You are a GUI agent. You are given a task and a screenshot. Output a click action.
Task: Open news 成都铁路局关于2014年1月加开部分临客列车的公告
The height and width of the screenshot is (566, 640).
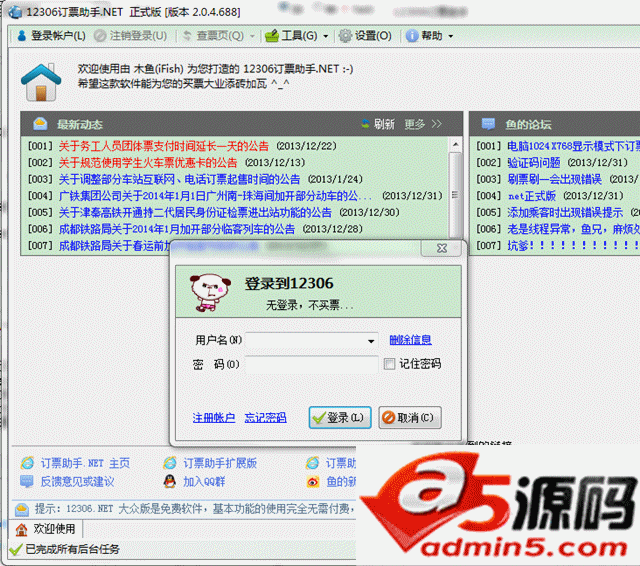(x=177, y=229)
